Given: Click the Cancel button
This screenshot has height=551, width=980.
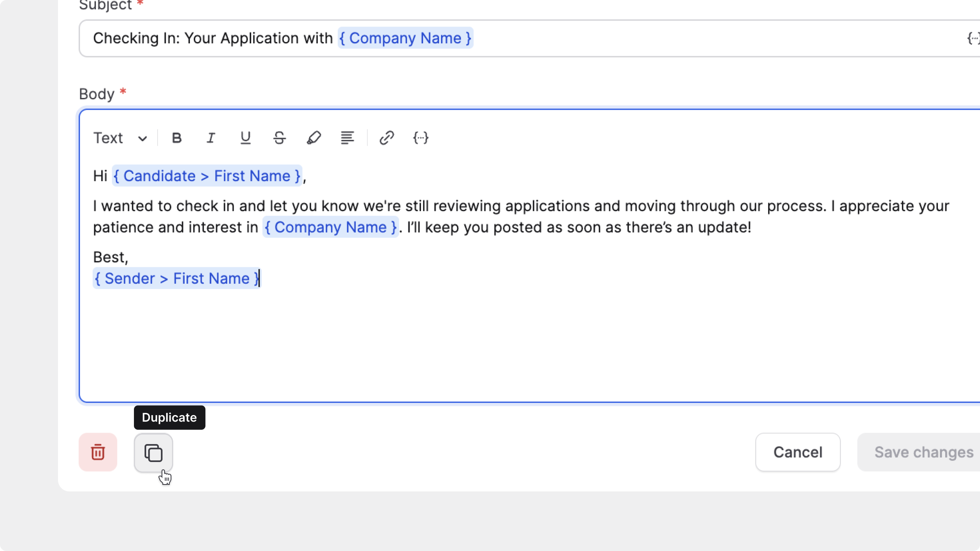Looking at the screenshot, I should coord(797,452).
